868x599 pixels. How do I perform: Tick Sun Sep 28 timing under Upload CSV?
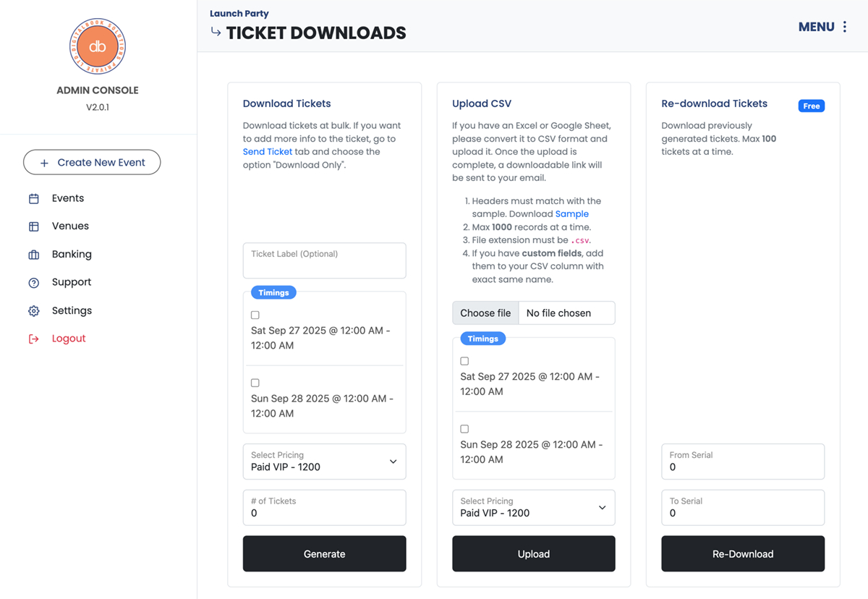pos(464,429)
